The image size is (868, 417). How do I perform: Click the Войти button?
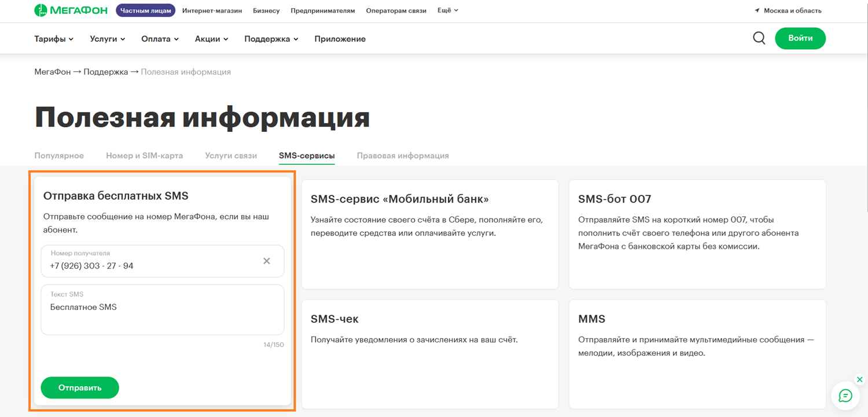point(800,38)
